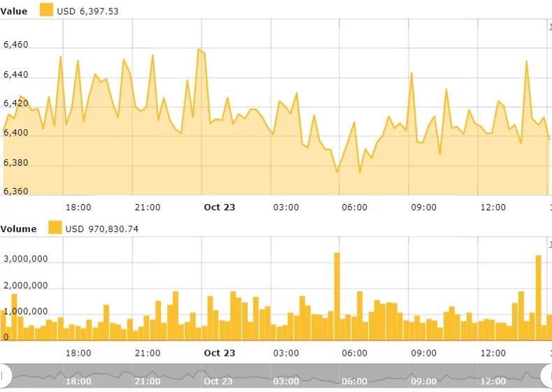This screenshot has height=392, width=552.
Task: Click the 'Value' chart title
Action: (x=14, y=11)
